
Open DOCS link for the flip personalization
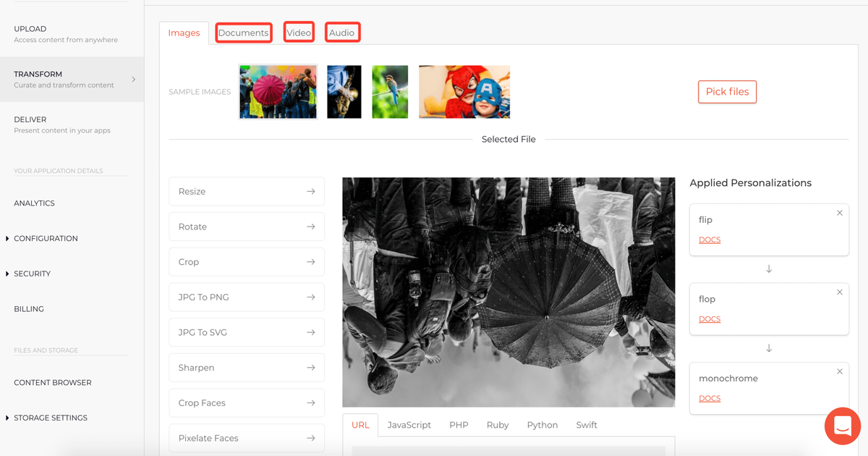coord(710,240)
